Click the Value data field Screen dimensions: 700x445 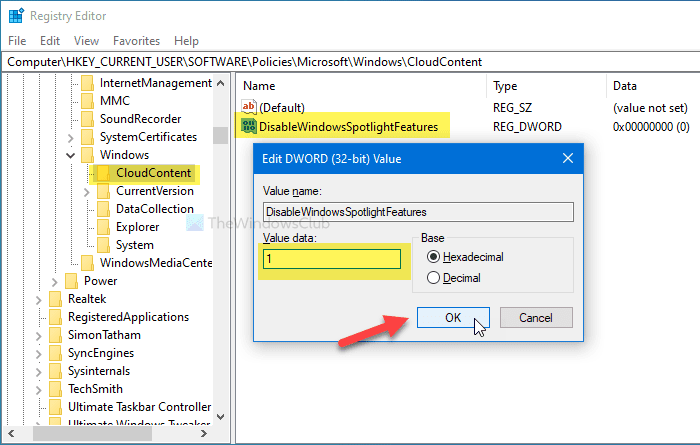(332, 259)
